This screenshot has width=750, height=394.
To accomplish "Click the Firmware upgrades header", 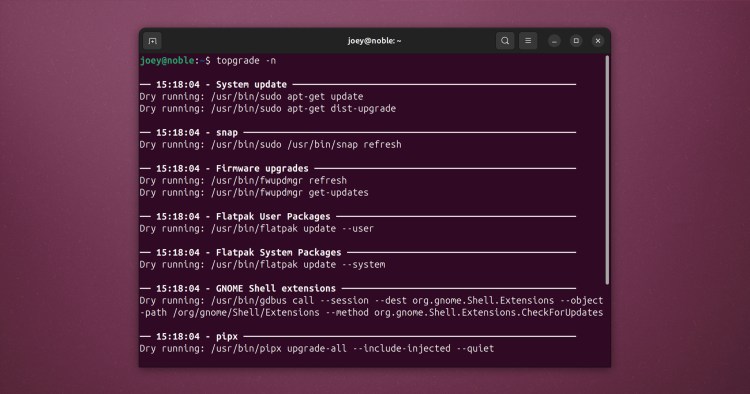I will (x=262, y=169).
